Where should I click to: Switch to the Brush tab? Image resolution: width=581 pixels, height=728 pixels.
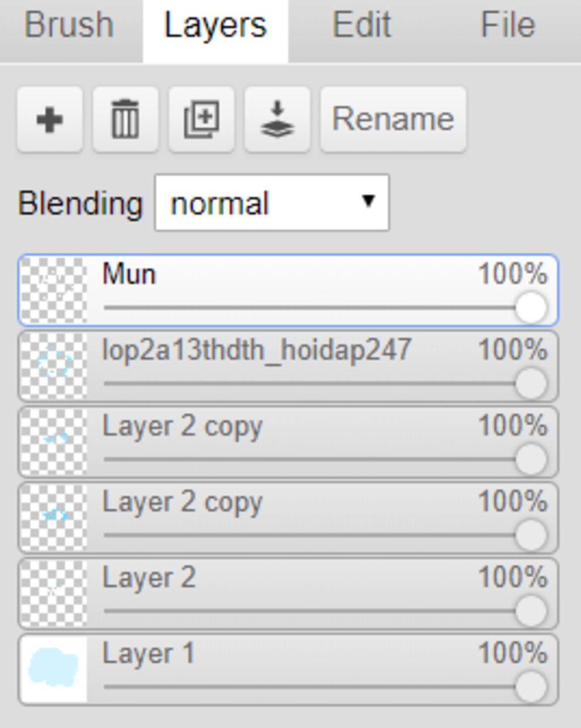(69, 26)
